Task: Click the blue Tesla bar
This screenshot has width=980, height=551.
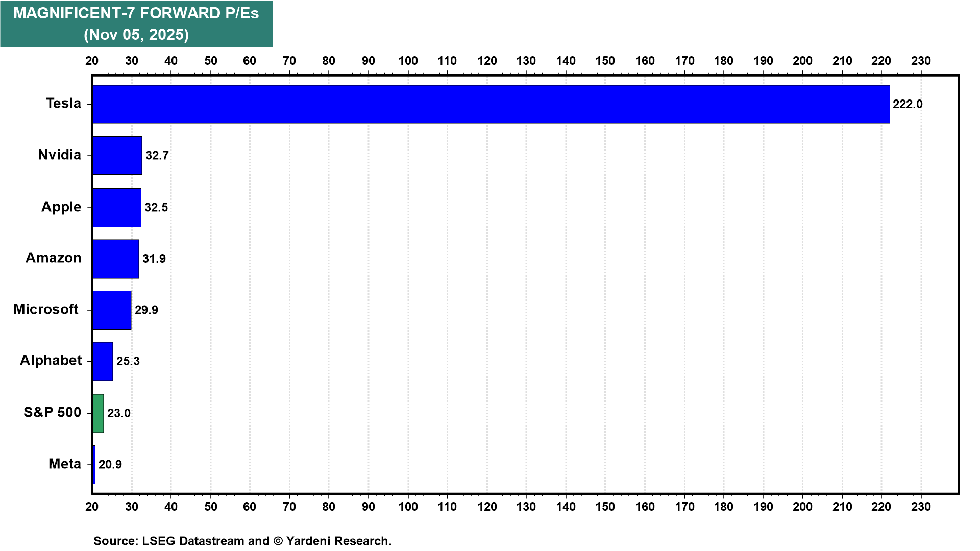Action: [491, 104]
